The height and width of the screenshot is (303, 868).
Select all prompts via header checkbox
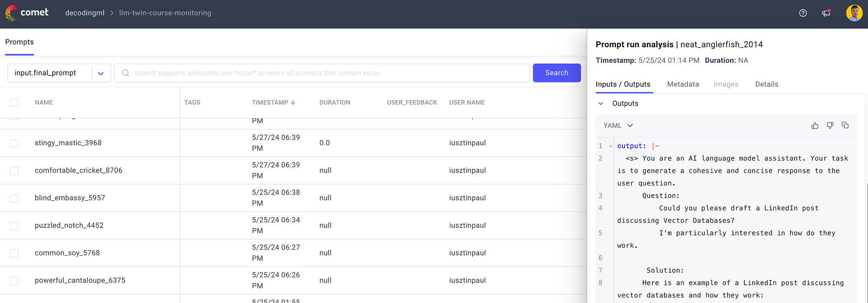pyautogui.click(x=14, y=102)
